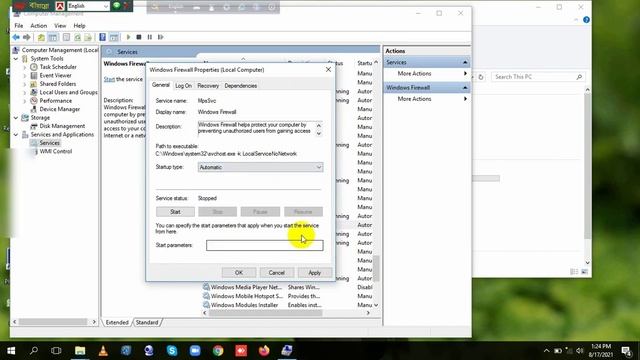Click the Help question-mark toolbar icon

[102, 37]
